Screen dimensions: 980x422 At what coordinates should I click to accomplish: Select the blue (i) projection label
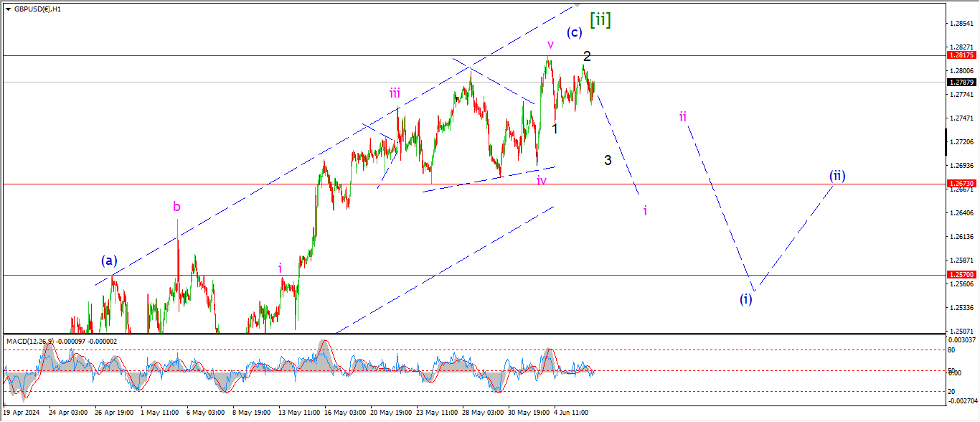pos(746,299)
